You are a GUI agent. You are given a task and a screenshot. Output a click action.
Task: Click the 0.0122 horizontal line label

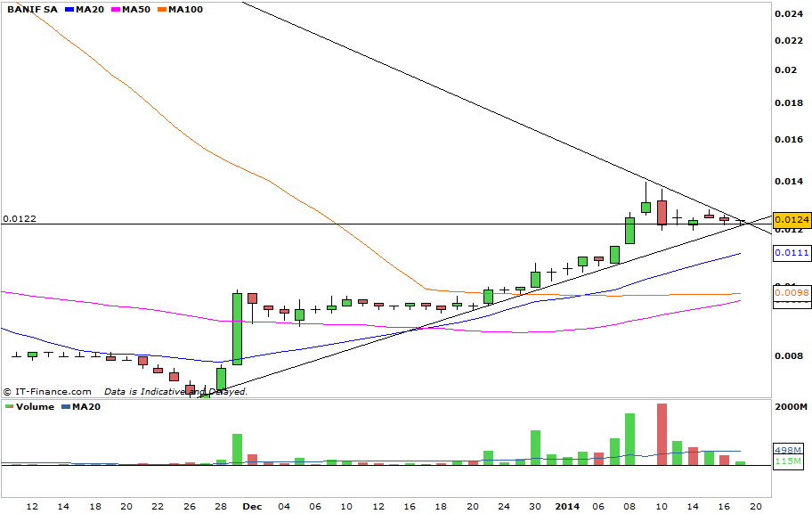pyautogui.click(x=20, y=218)
